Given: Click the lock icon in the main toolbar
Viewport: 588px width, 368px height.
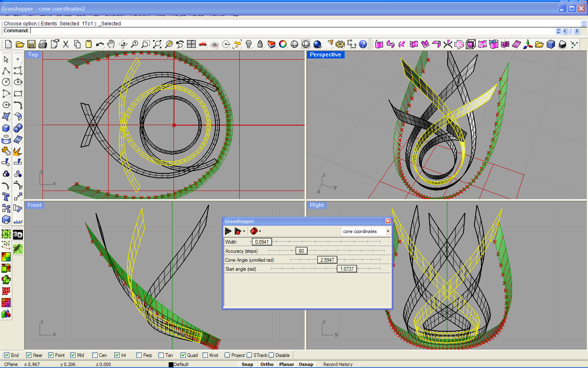Looking at the screenshot, I should (260, 44).
